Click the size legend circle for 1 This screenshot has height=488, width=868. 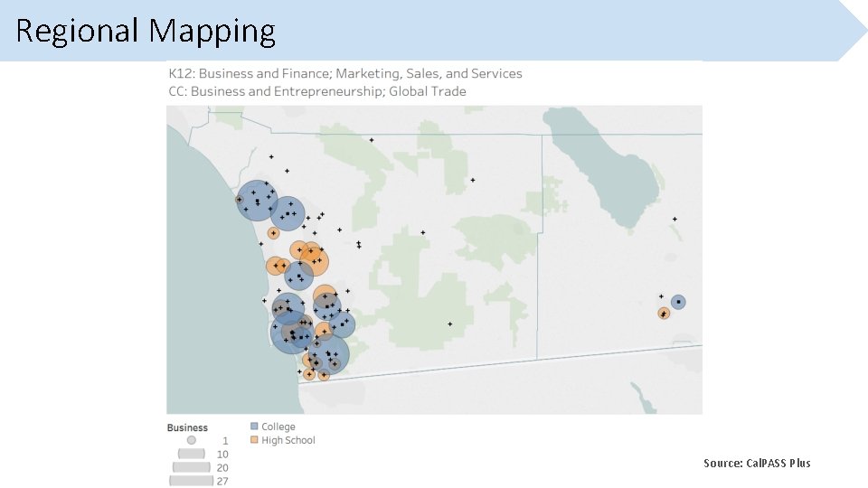pos(191,440)
